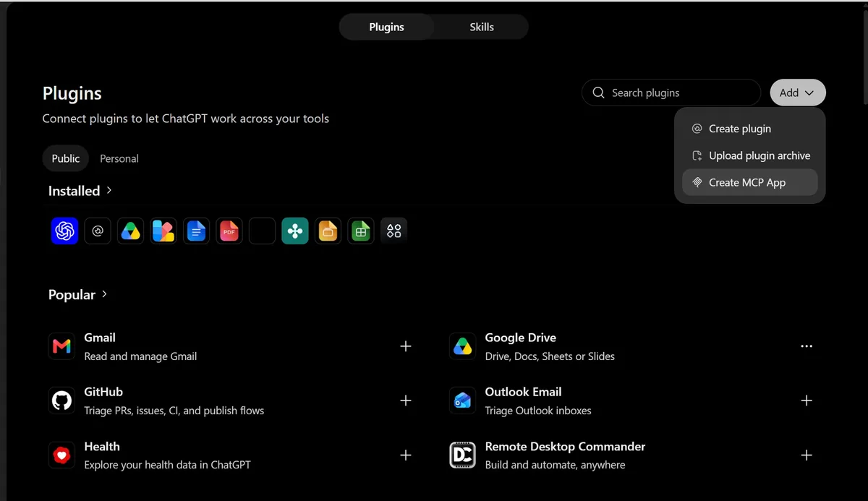
Task: Click the 'Plugins' page heading
Action: (x=72, y=93)
